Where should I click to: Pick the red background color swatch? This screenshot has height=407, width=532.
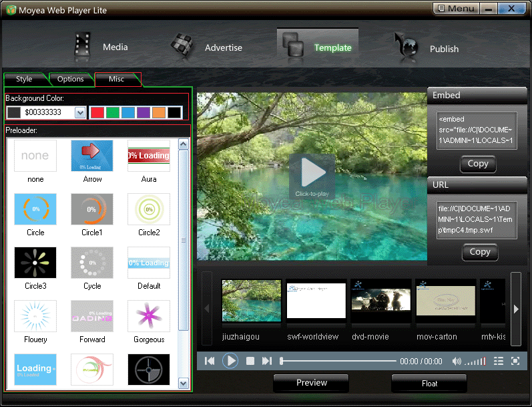(x=97, y=112)
